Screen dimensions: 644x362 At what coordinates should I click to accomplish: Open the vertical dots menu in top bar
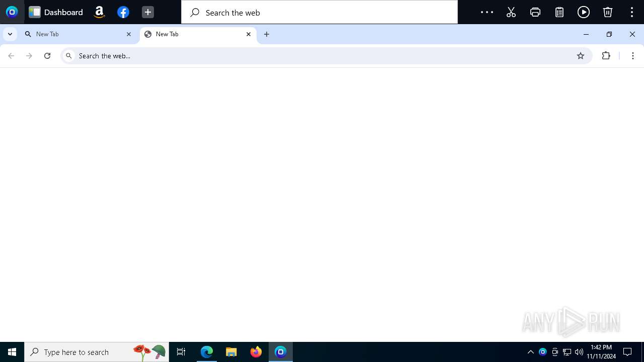[x=632, y=12]
